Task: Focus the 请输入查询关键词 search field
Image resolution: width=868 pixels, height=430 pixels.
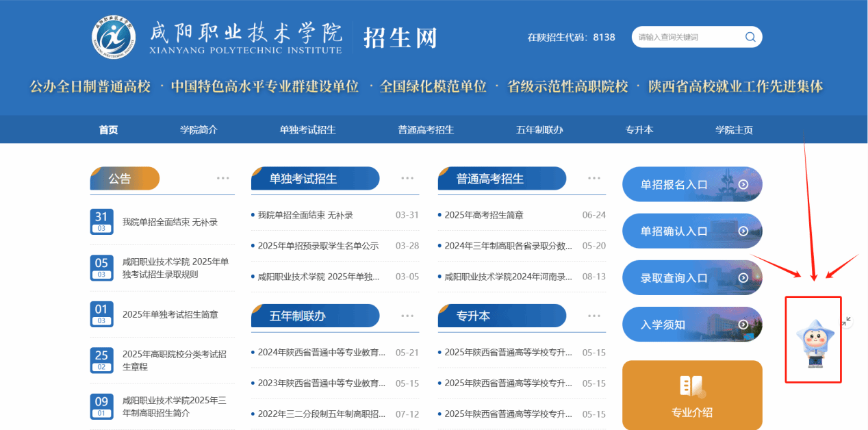Action: (x=687, y=37)
